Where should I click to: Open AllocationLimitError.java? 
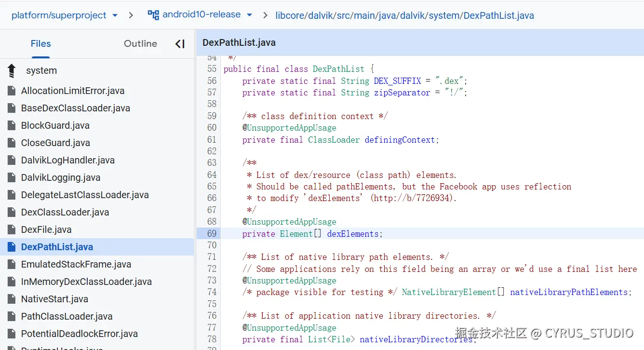pos(73,91)
